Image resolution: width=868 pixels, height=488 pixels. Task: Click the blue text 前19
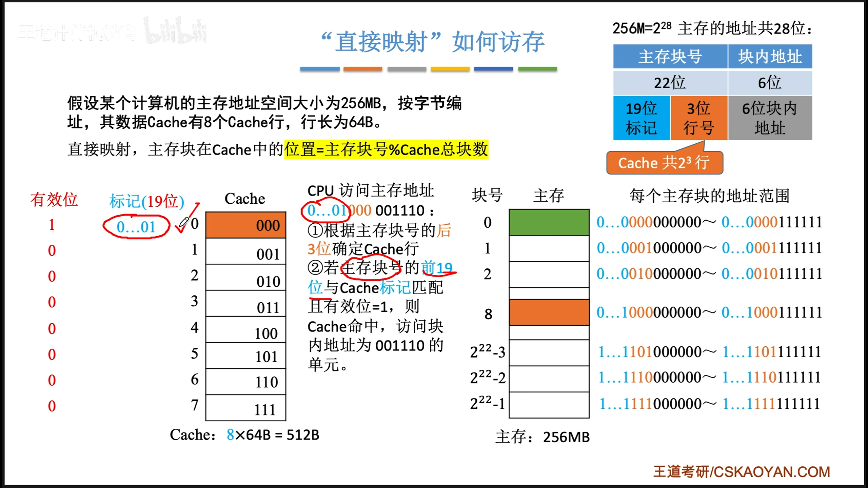click(437, 268)
